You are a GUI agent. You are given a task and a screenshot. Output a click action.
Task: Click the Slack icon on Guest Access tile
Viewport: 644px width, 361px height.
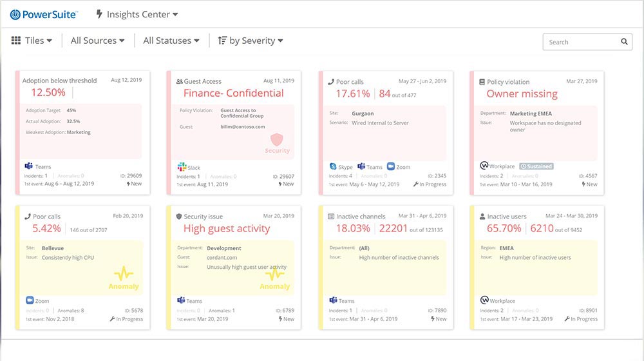(180, 167)
